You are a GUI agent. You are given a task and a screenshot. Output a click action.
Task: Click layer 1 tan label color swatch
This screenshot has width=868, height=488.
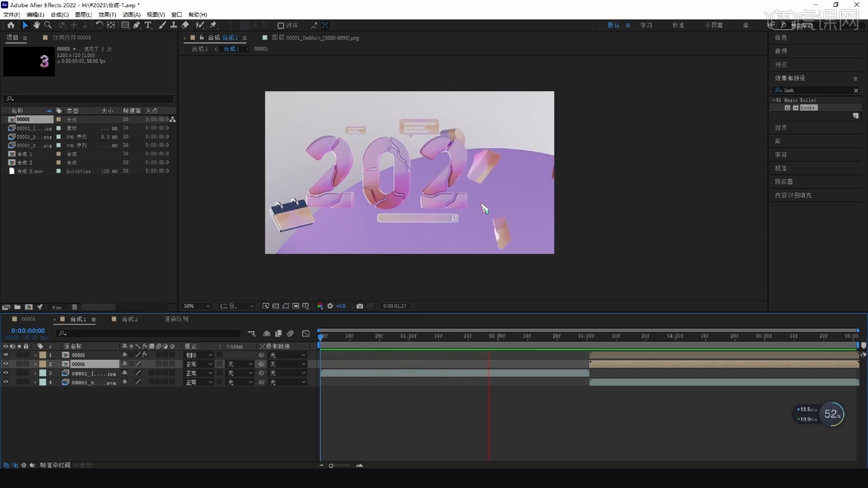42,355
